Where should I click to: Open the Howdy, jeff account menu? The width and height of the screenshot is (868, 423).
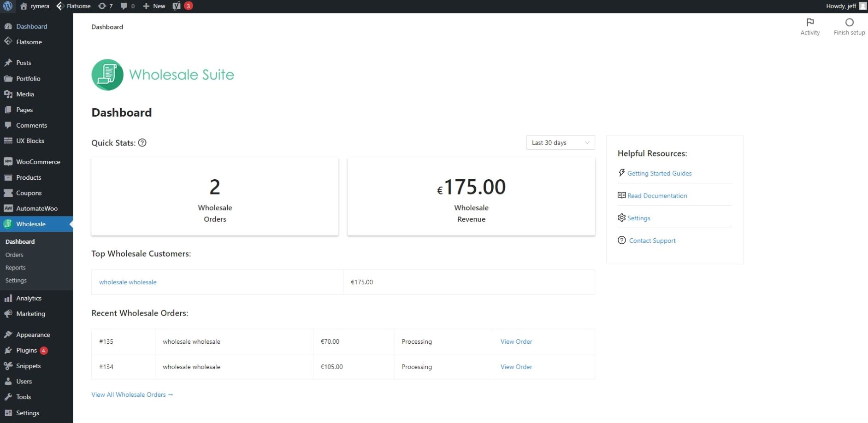click(x=845, y=6)
